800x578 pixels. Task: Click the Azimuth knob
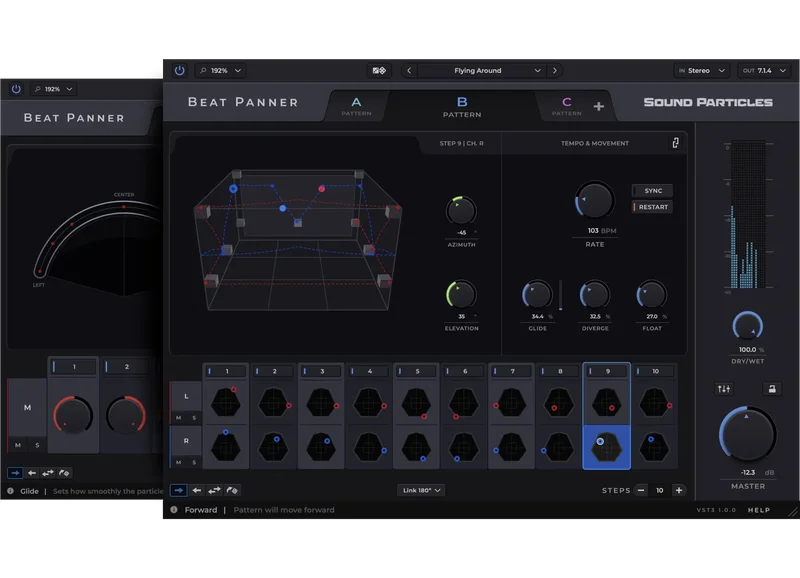[461, 211]
